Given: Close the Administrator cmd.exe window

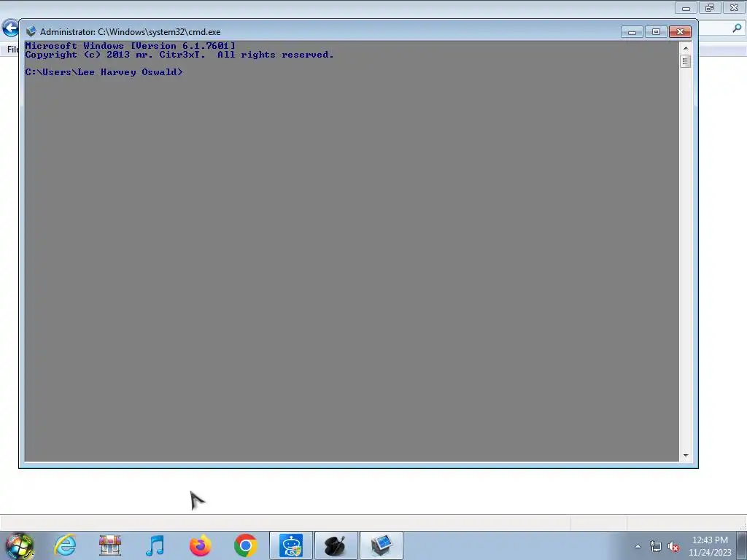Looking at the screenshot, I should [x=680, y=32].
